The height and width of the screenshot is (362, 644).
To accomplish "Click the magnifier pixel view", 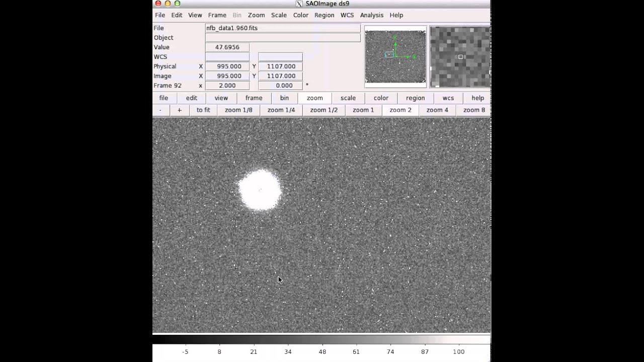I will [460, 57].
